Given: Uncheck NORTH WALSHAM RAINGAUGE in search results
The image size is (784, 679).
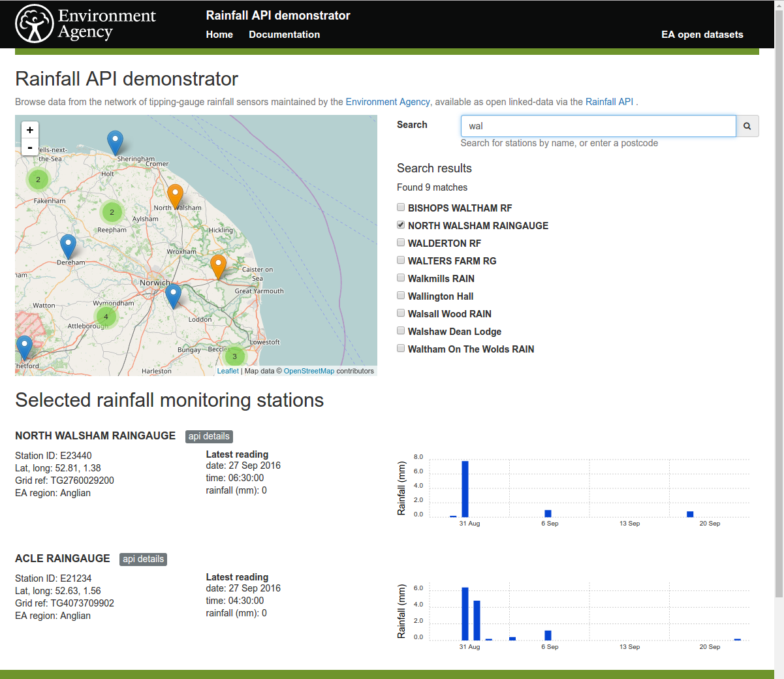Looking at the screenshot, I should (x=400, y=225).
